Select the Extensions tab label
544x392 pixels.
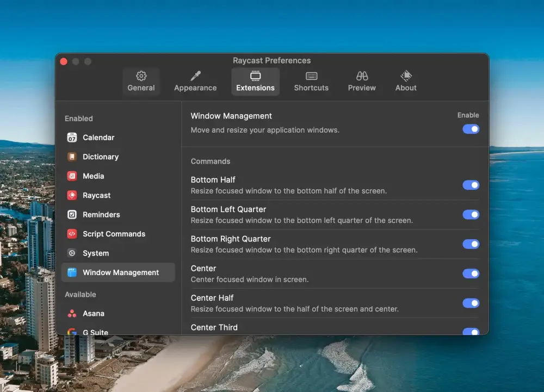pos(255,88)
